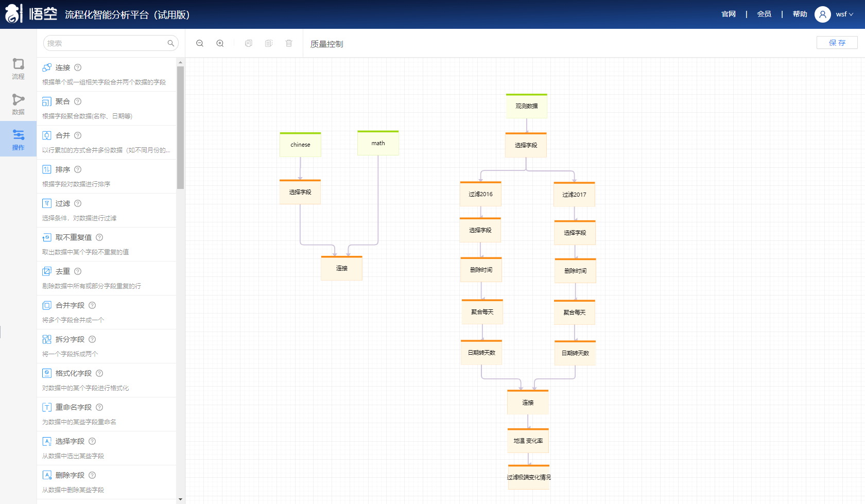This screenshot has height=504, width=865.
Task: Open the 官网 link in the header
Action: 729,14
